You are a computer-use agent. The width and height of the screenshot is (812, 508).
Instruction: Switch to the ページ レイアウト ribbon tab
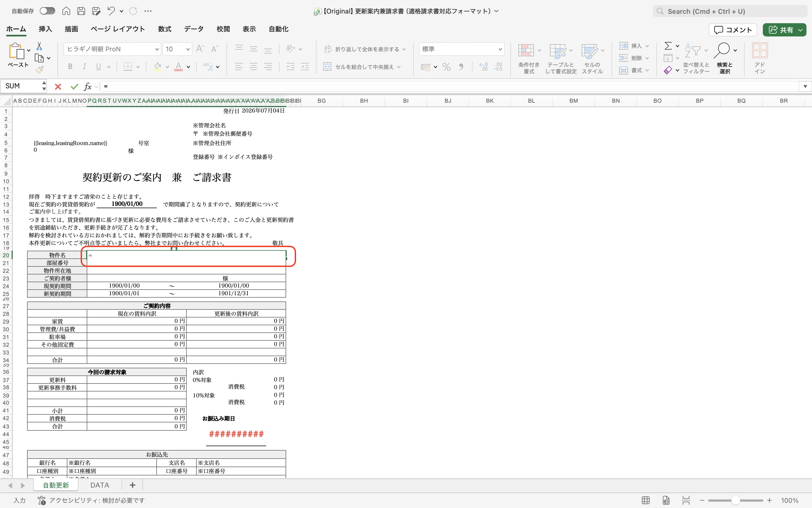tap(118, 29)
